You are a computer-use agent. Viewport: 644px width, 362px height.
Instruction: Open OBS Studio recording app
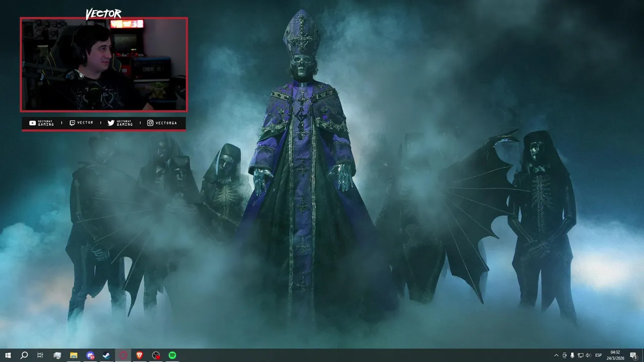tap(156, 355)
